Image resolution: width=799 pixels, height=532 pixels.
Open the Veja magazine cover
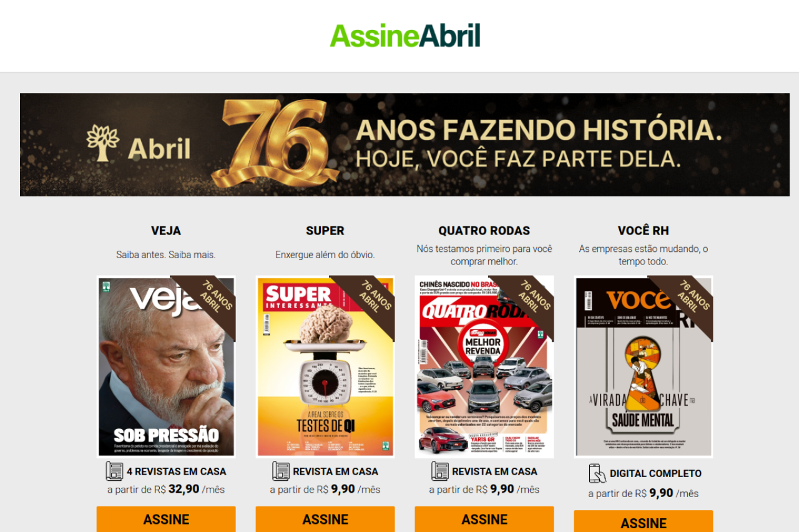tap(166, 367)
